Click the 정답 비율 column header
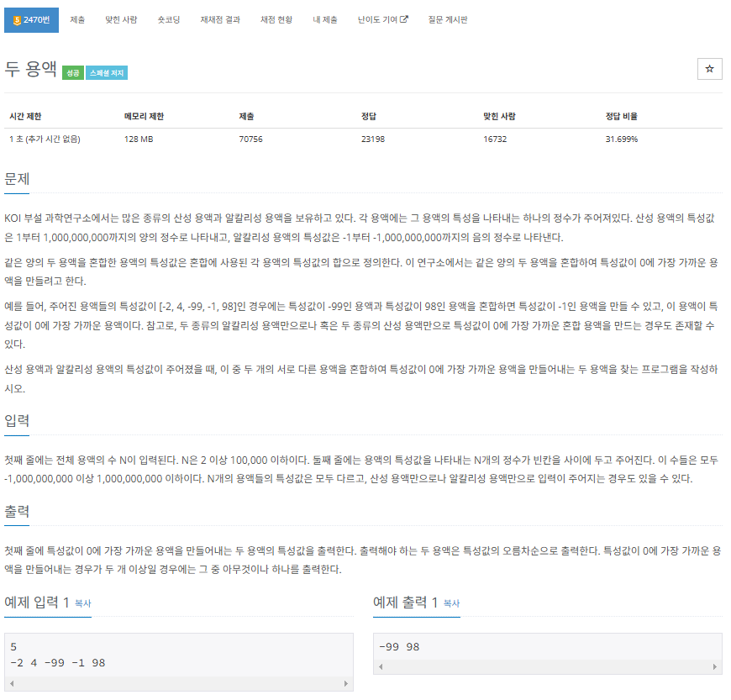The height and width of the screenshot is (700, 731). click(x=622, y=116)
